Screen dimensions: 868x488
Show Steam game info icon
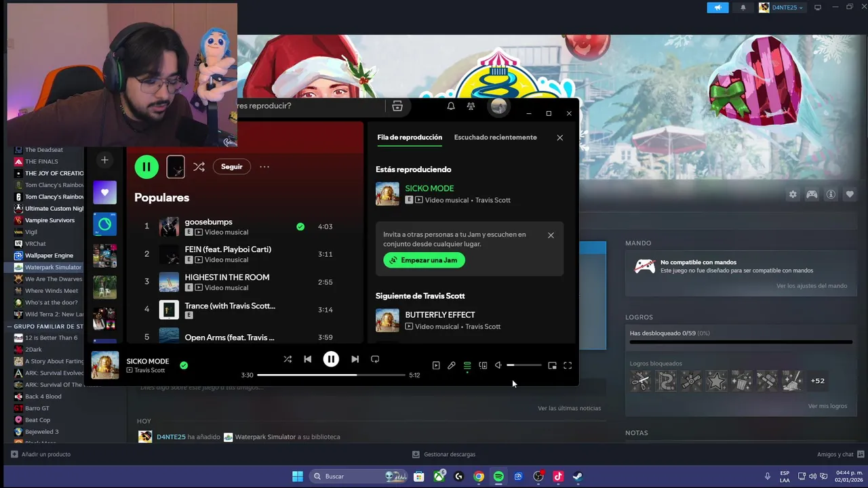[831, 195]
